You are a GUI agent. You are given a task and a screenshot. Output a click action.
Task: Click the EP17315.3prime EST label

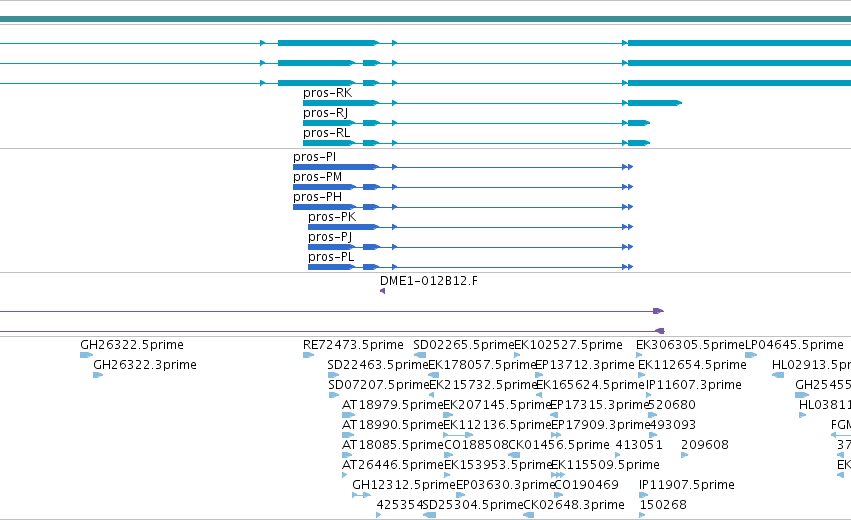[600, 405]
